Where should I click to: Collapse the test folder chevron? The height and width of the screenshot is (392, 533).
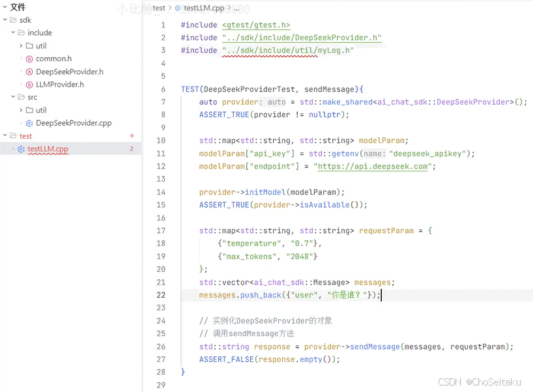tap(5, 135)
